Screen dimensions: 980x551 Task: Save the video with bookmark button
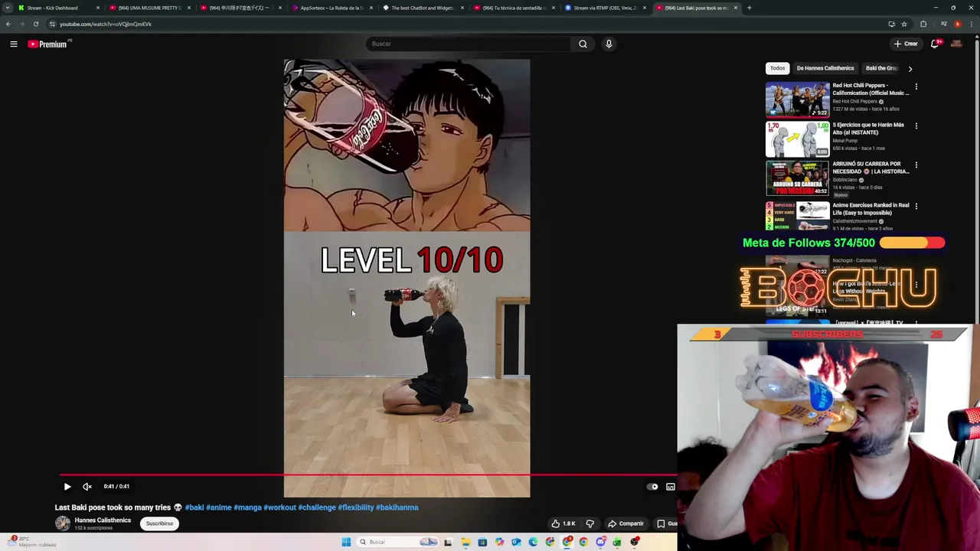(x=665, y=523)
